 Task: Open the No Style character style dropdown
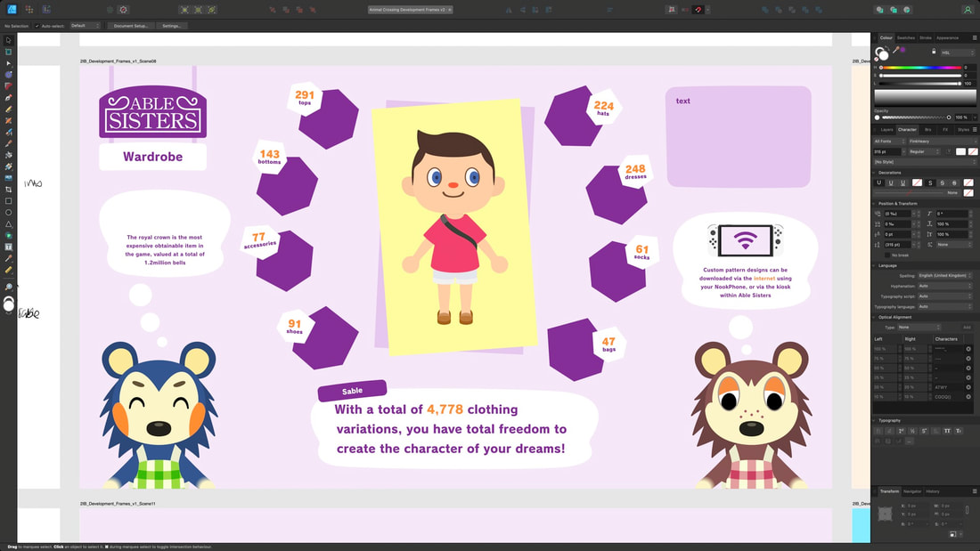(923, 162)
